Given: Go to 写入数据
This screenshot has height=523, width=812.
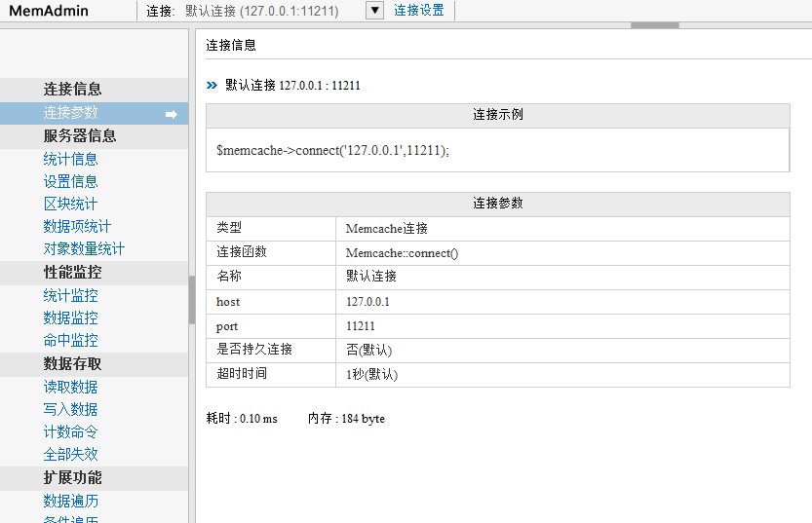Looking at the screenshot, I should tap(70, 409).
